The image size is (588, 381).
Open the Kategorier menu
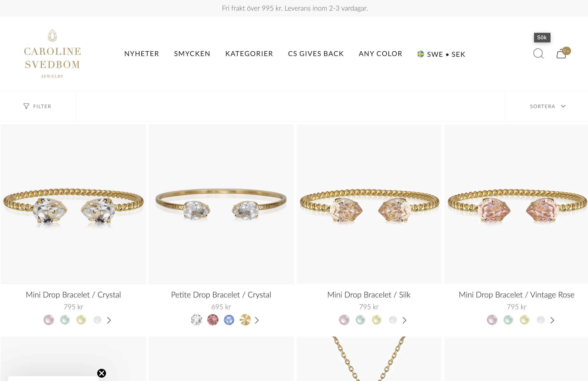coord(249,54)
